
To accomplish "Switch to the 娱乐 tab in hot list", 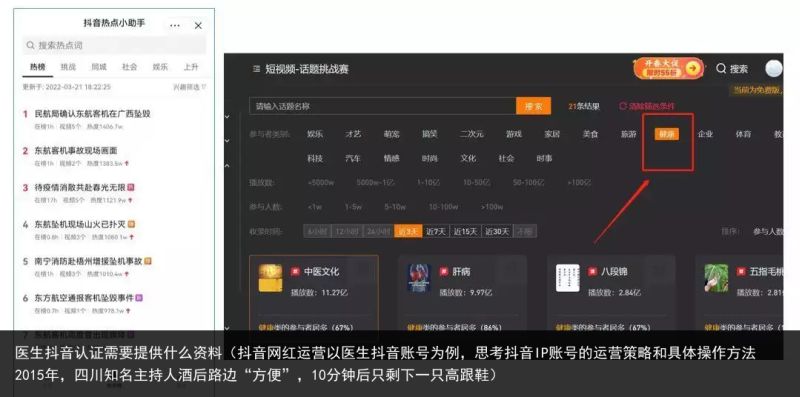I will pos(160,67).
